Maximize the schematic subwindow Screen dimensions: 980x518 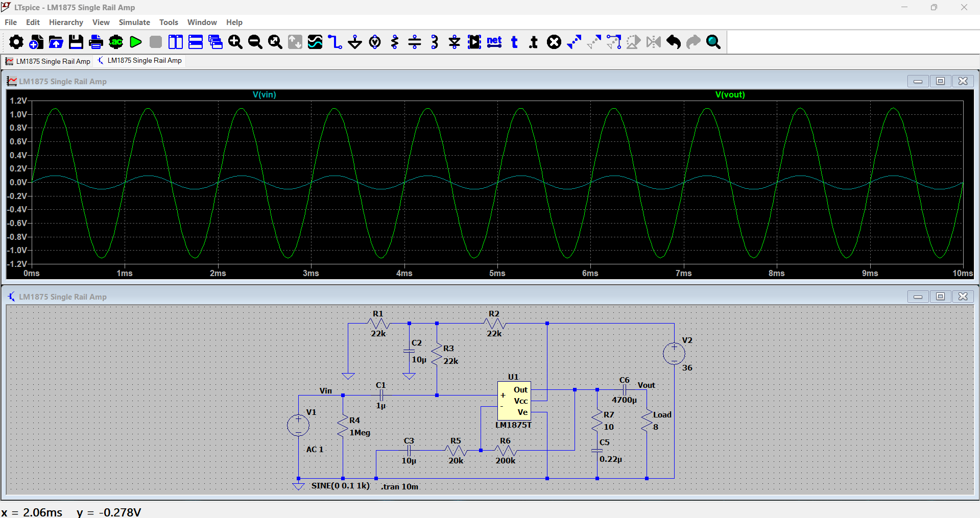(940, 297)
